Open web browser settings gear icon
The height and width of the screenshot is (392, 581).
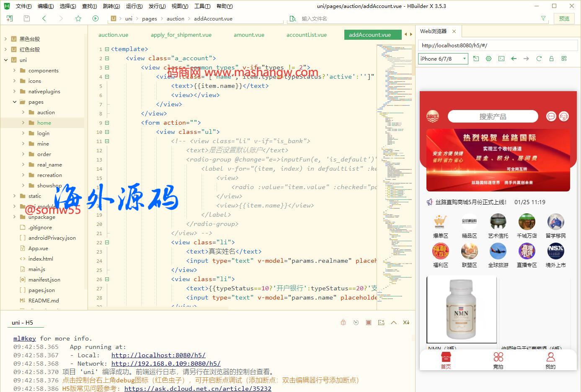(488, 59)
